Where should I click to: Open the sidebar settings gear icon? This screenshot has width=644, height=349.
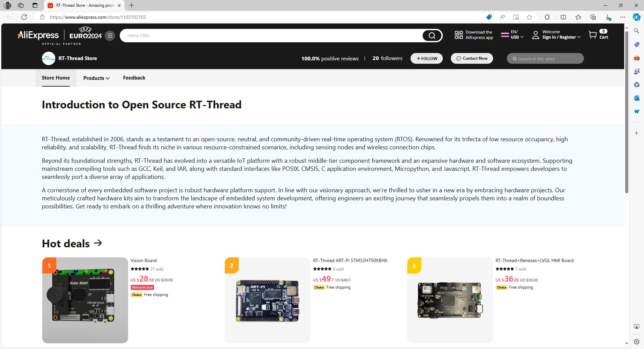[x=636, y=342]
